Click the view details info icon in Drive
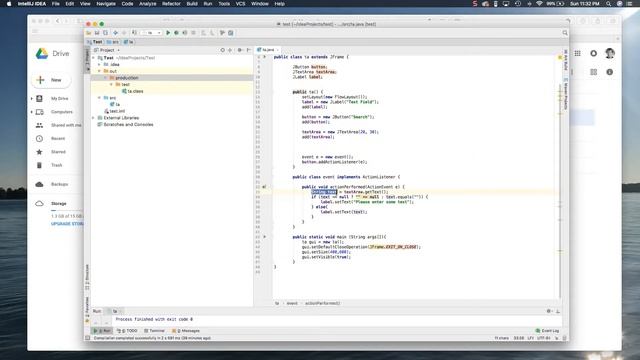 click(x=609, y=72)
